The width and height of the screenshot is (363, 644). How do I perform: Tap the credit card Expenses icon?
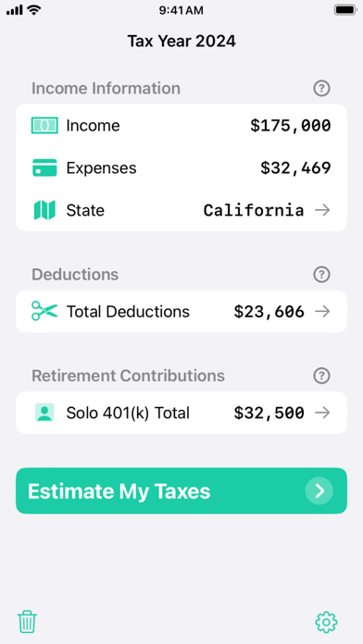[x=44, y=167]
